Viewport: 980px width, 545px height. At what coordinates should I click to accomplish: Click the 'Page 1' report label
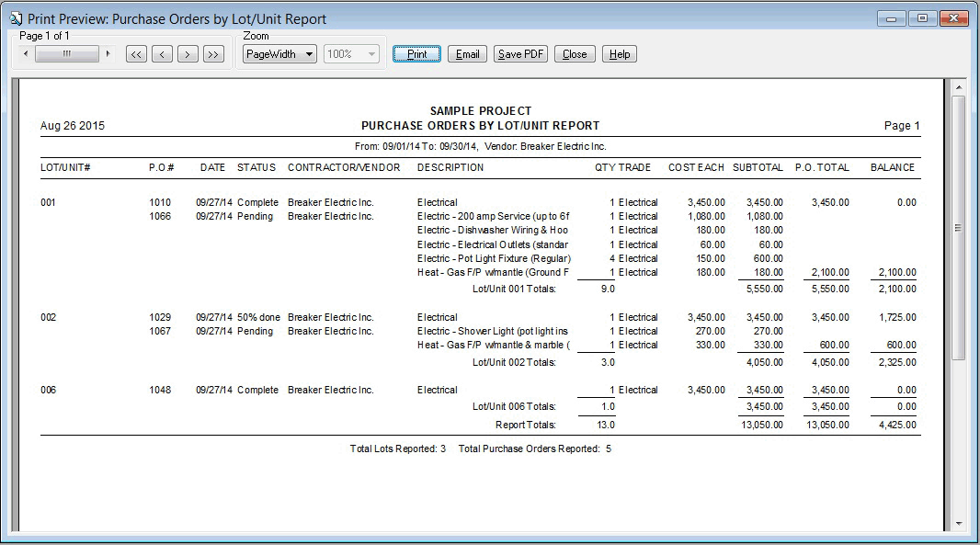(x=902, y=126)
